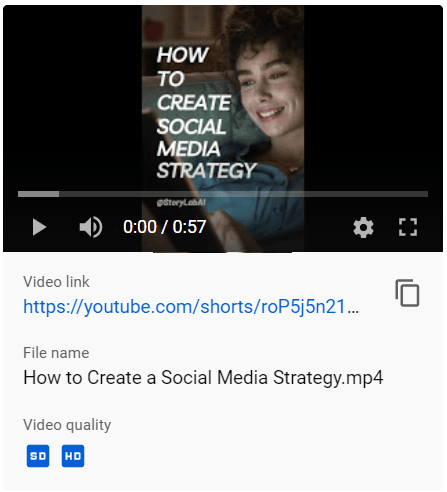
Task: Mute the video with the speaker icon
Action: 90,227
